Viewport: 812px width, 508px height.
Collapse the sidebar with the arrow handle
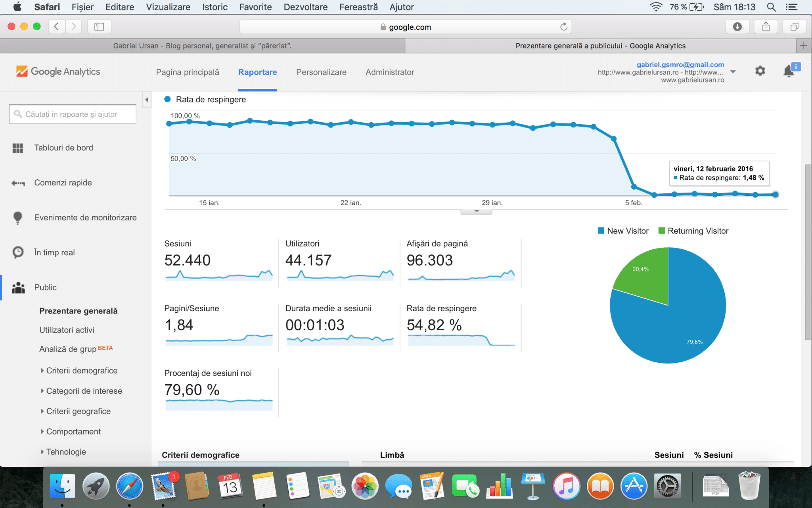tap(147, 100)
